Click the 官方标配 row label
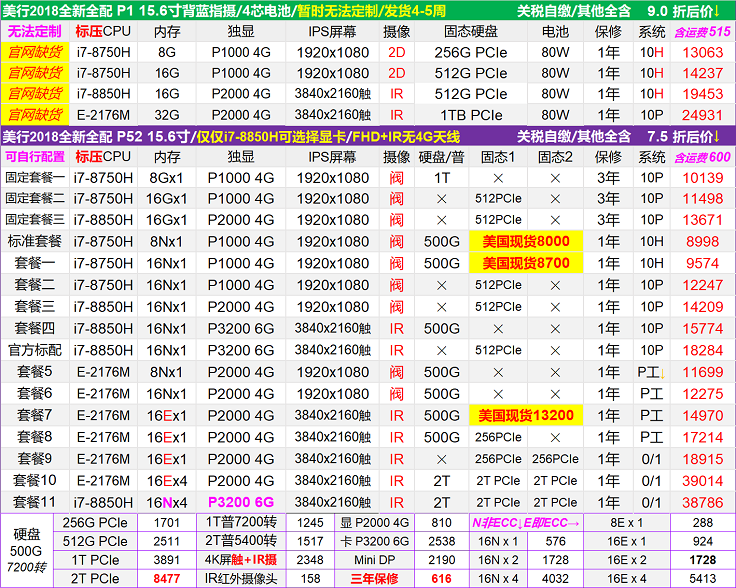The width and height of the screenshot is (736, 588). (x=35, y=351)
